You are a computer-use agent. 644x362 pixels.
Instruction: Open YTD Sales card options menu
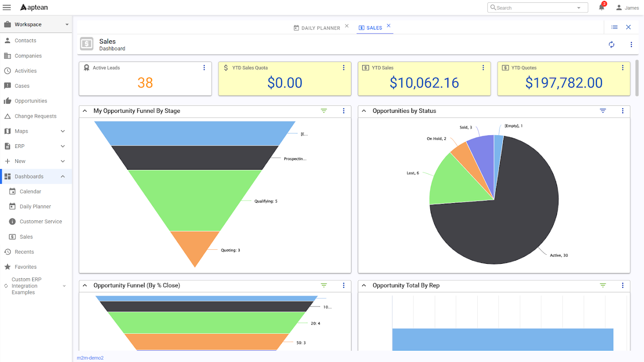(x=483, y=67)
